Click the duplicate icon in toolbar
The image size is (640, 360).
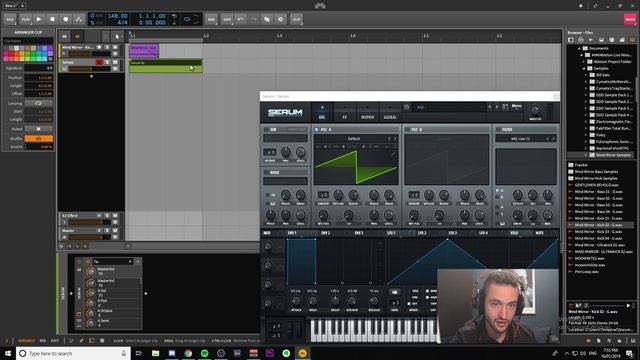point(267,19)
